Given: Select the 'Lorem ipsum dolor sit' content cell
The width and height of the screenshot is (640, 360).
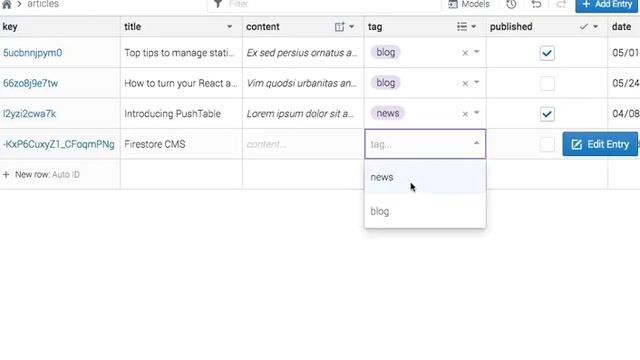Looking at the screenshot, I should [x=303, y=114].
